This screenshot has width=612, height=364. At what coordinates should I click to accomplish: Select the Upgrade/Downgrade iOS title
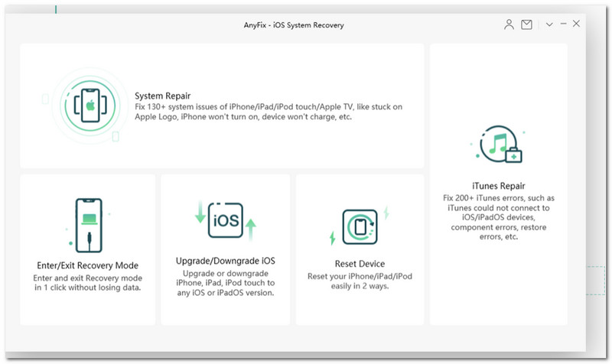[226, 261]
